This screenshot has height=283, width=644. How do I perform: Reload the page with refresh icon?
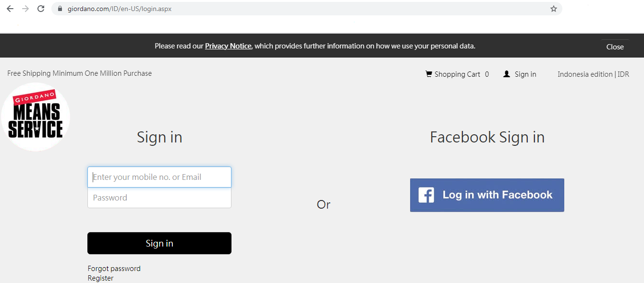41,9
